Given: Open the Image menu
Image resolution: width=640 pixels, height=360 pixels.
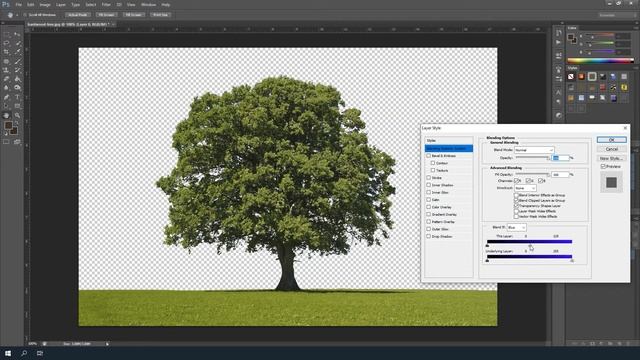Looking at the screenshot, I should click(x=45, y=4).
